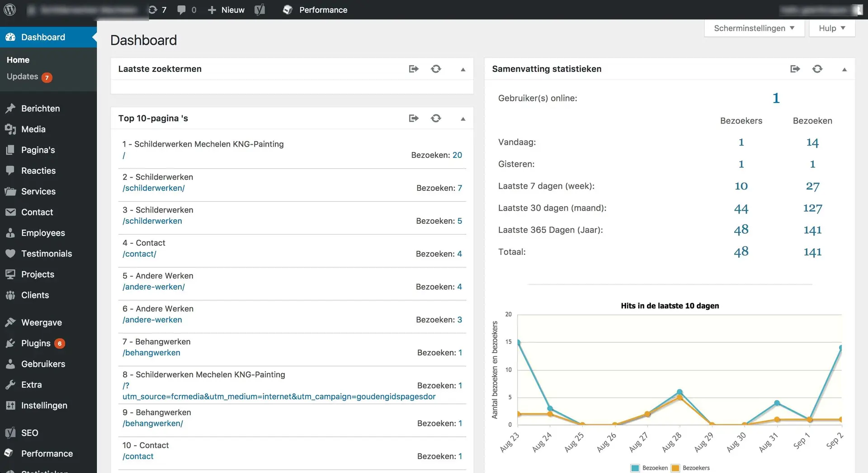This screenshot has width=868, height=473.
Task: Click the updates counter showing 7 in admin bar
Action: [x=157, y=9]
